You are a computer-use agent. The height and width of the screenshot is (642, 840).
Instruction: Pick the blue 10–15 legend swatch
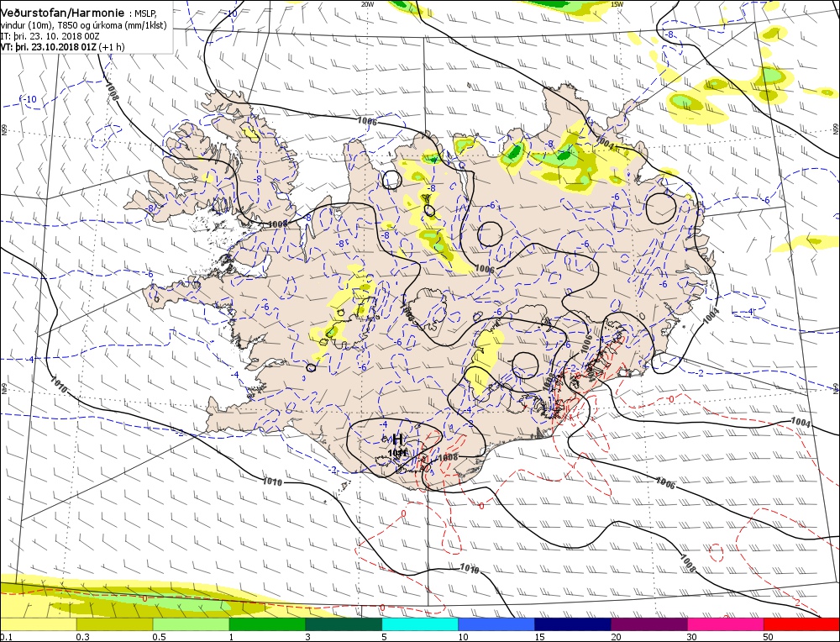coord(496,624)
